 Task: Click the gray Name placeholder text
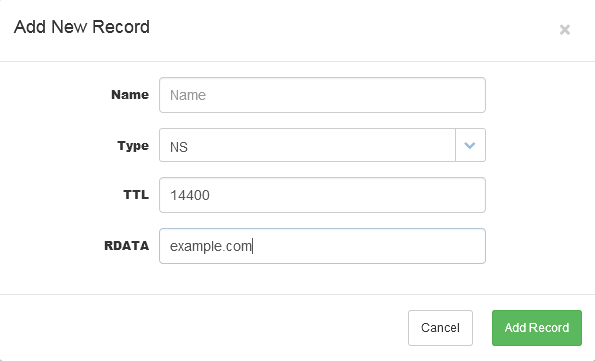(188, 95)
